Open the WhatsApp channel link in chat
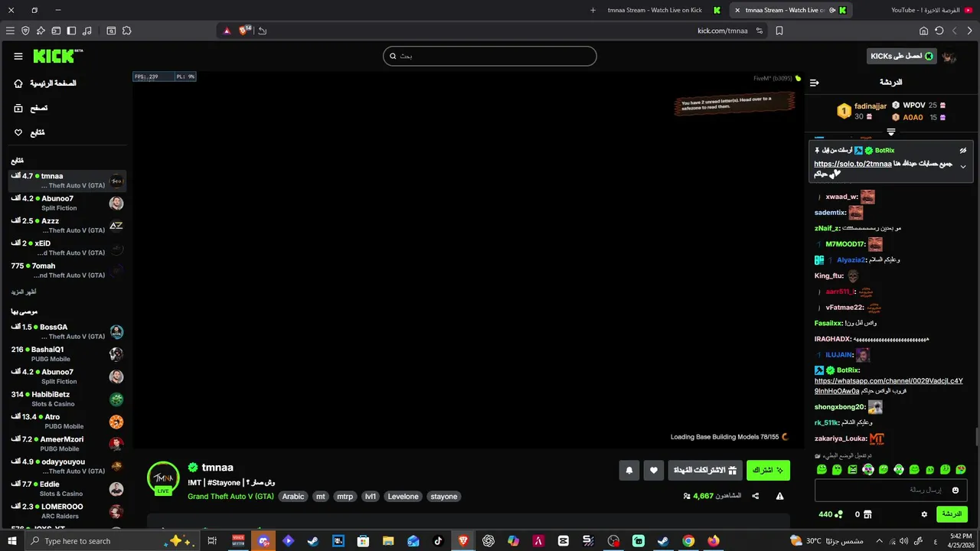This screenshot has height=551, width=980. pos(888,386)
